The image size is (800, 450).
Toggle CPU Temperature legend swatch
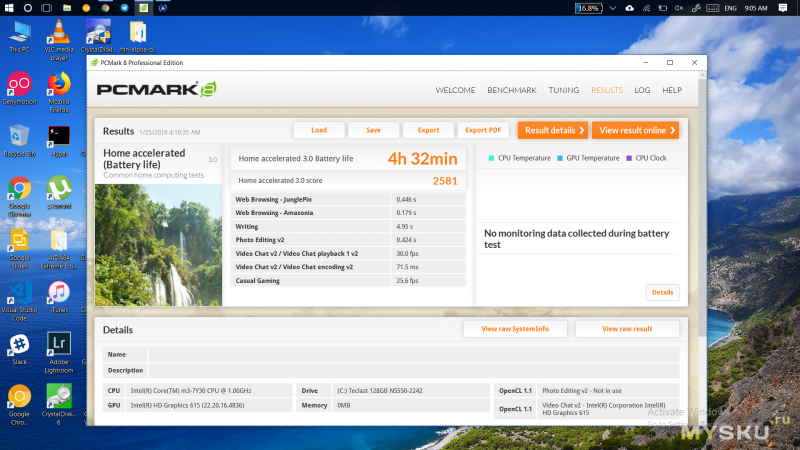(x=491, y=158)
